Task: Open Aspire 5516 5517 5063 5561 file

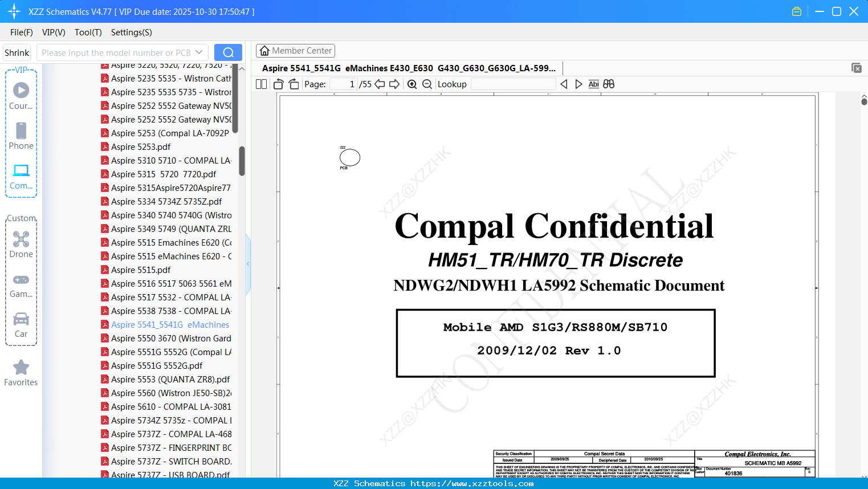Action: click(x=171, y=284)
